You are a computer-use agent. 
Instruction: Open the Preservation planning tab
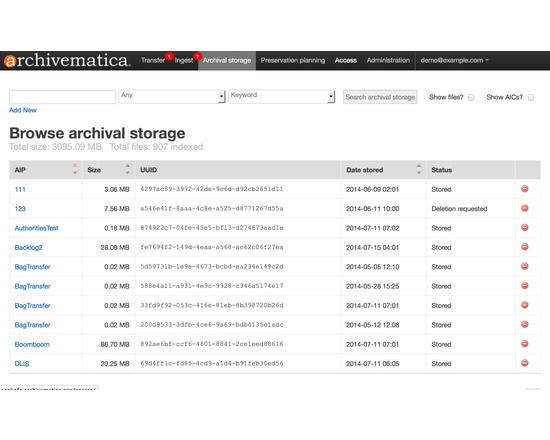[293, 60]
